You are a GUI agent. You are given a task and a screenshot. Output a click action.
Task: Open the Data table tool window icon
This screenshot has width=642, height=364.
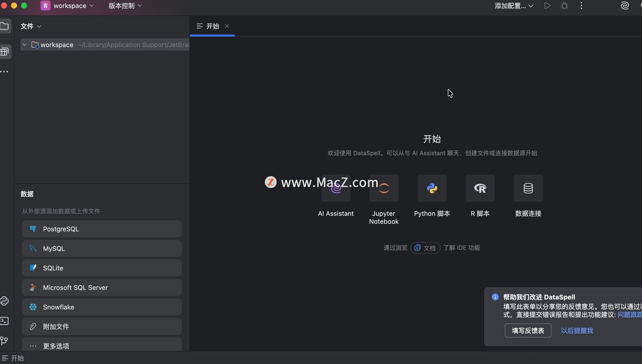(x=4, y=51)
